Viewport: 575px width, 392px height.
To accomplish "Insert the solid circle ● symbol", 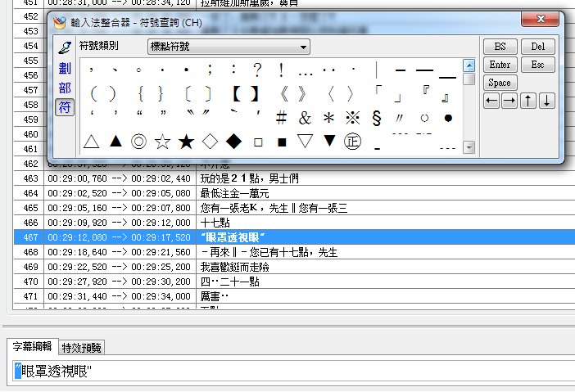I will click(x=448, y=118).
